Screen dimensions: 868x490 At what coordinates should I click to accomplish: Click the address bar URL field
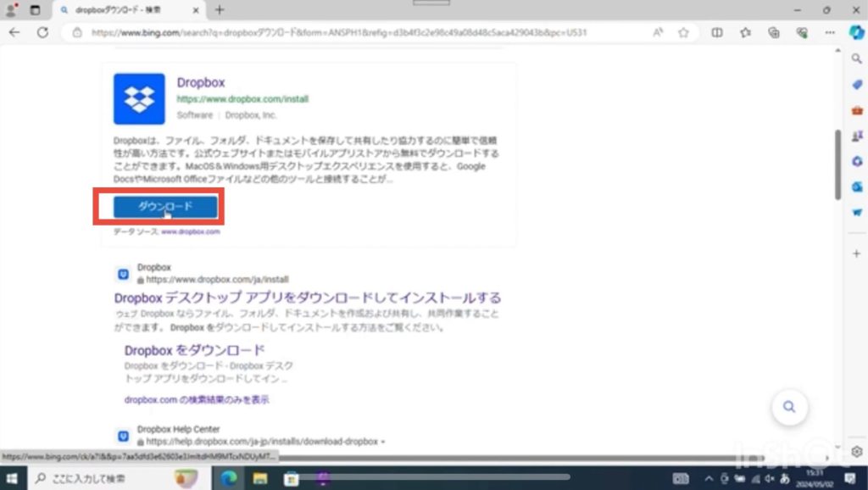click(x=339, y=33)
